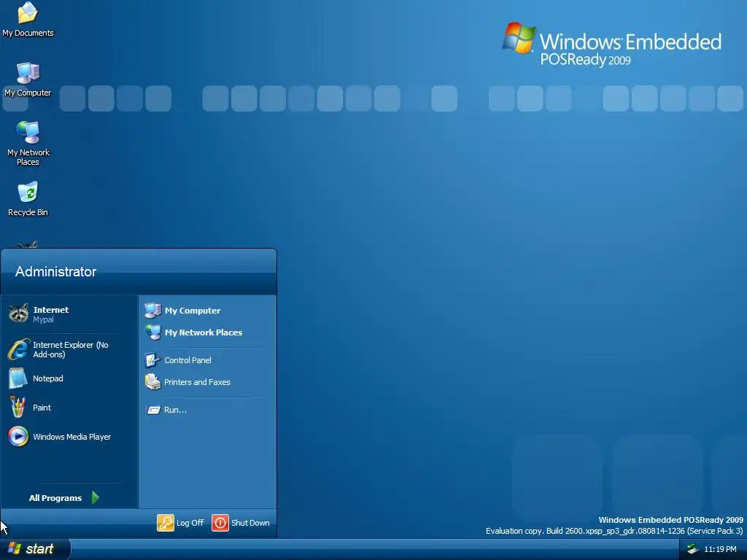This screenshot has width=747, height=560.
Task: Click the Log Off text button
Action: [190, 523]
